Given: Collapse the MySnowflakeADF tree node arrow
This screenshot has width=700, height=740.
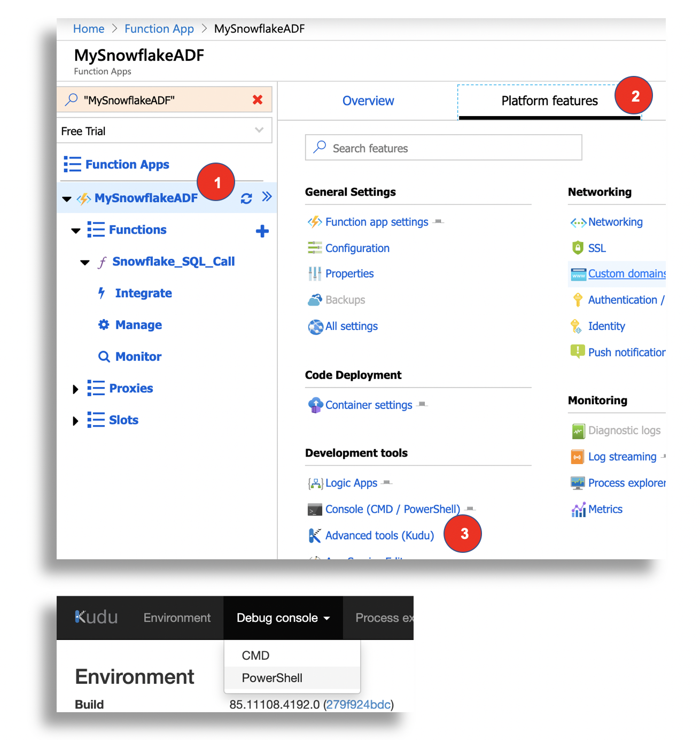Looking at the screenshot, I should pos(67,198).
